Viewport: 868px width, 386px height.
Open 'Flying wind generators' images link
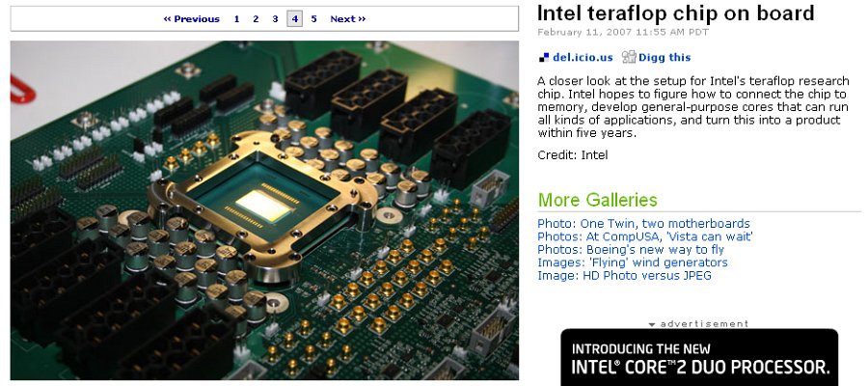click(x=633, y=262)
